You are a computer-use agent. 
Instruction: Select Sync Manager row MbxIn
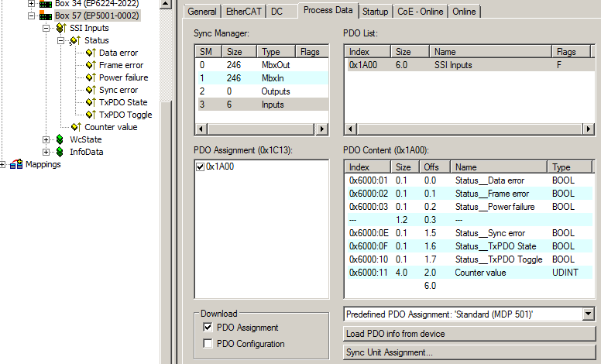(x=263, y=78)
